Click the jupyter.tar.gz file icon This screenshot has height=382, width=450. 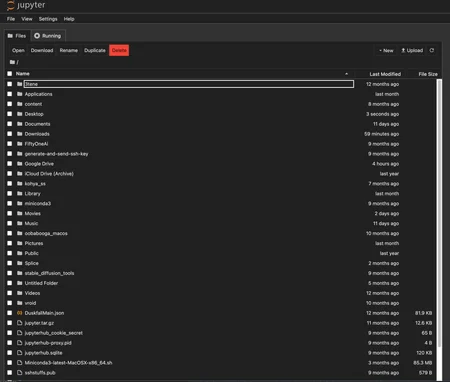[20, 323]
